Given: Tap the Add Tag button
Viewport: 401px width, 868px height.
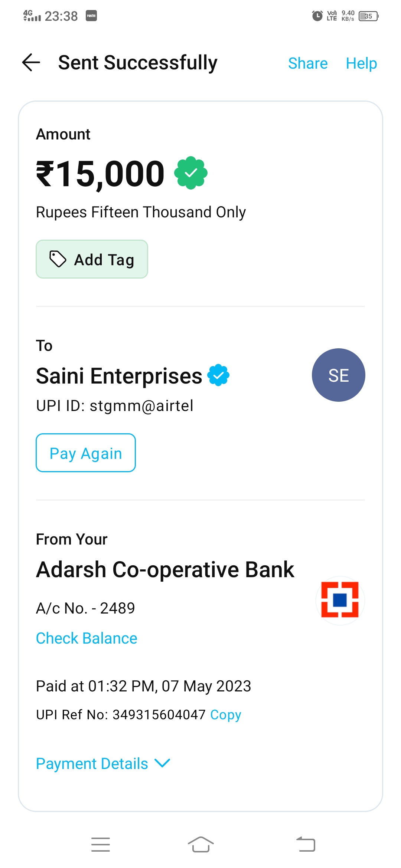Looking at the screenshot, I should [92, 259].
